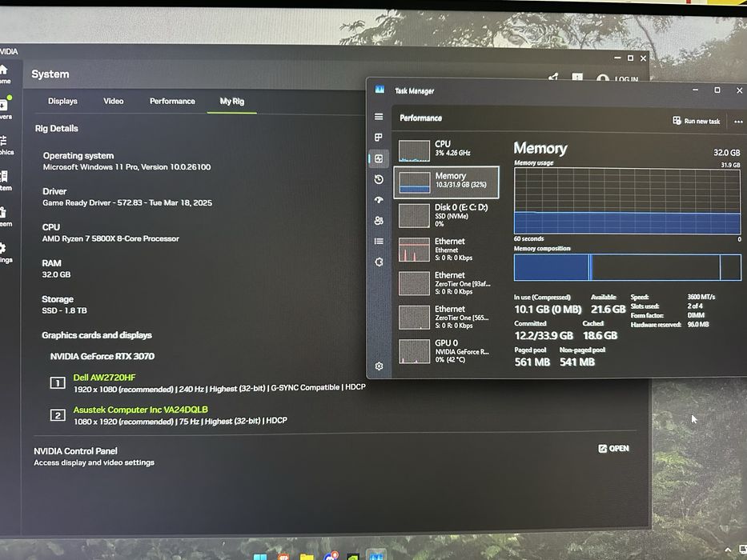Click the Speed 3600 MT/s value
This screenshot has width=747, height=560.
click(x=701, y=297)
